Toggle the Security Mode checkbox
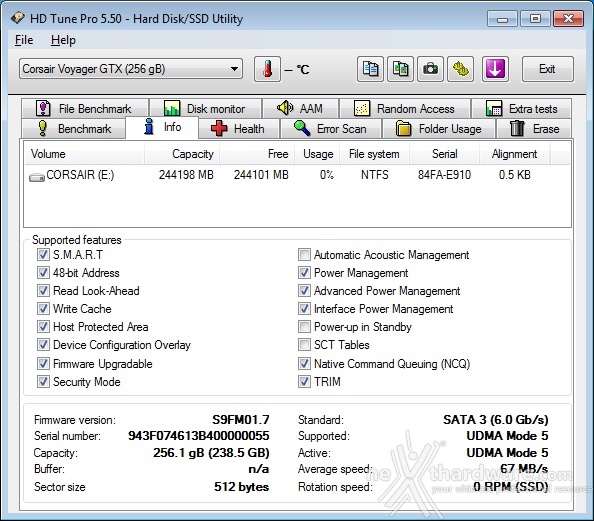 (43, 382)
